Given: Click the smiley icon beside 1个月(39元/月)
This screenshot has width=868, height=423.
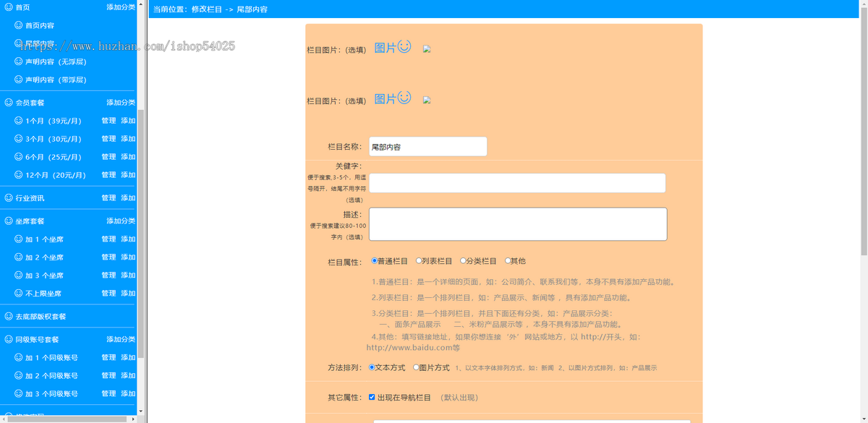Looking at the screenshot, I should (19, 121).
